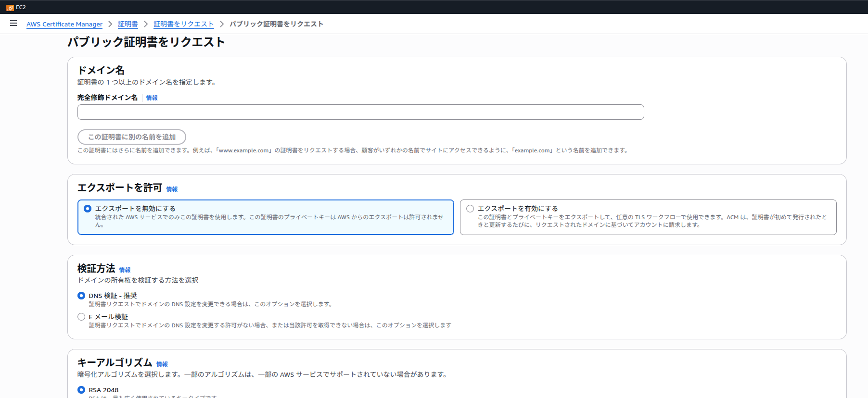This screenshot has height=398, width=868.
Task: Select エクスポートを有効にする radio option
Action: pos(470,209)
